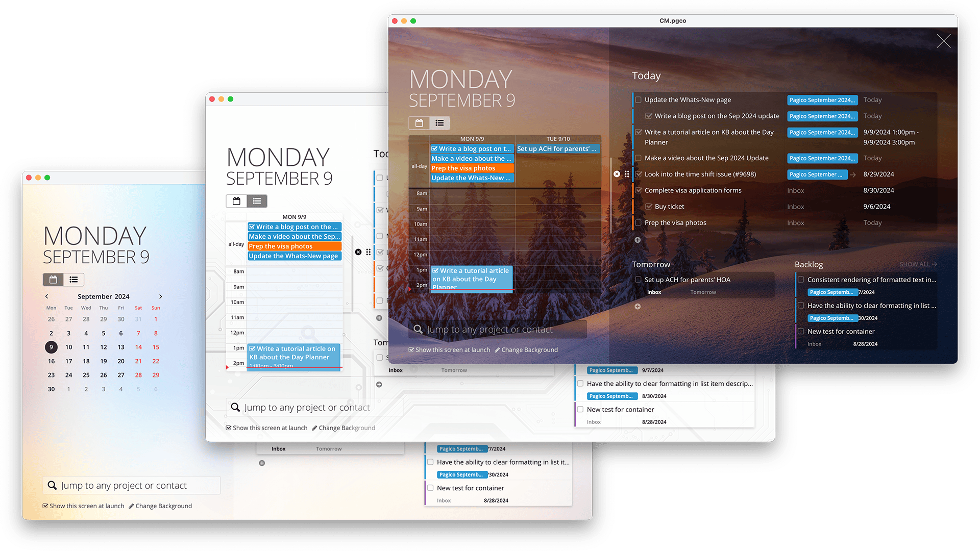This screenshot has height=551, width=980.
Task: Click the calendar grid icon
Action: point(53,279)
